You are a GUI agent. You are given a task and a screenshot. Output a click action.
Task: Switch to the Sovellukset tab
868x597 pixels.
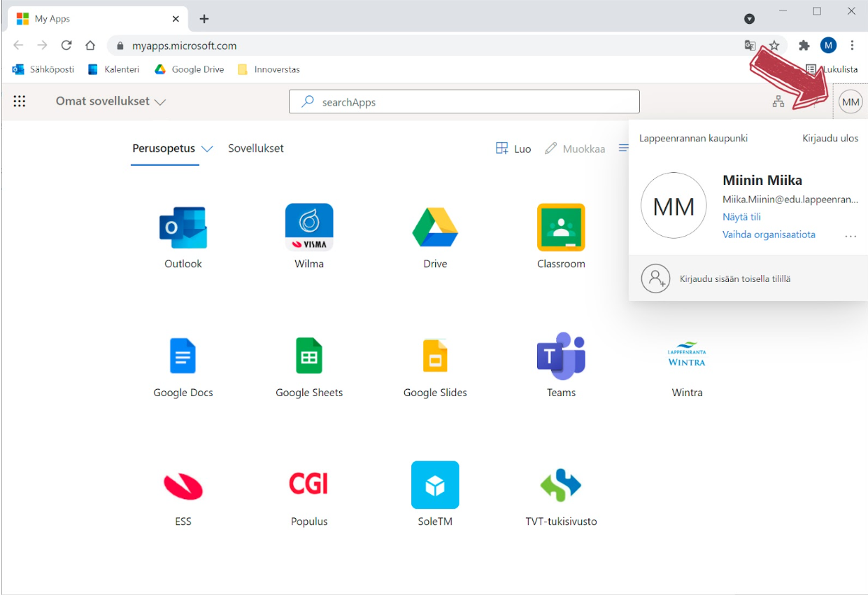click(256, 148)
